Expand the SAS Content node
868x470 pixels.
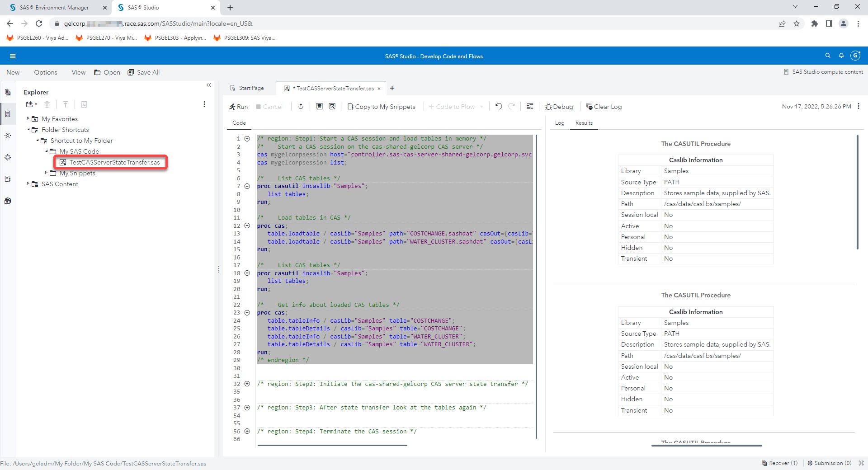pyautogui.click(x=28, y=183)
